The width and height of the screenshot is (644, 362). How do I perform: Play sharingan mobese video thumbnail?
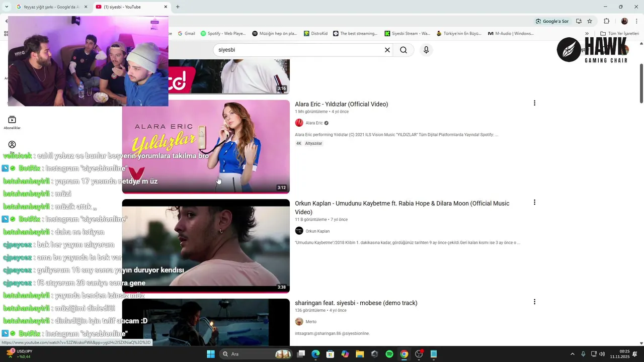click(206, 322)
